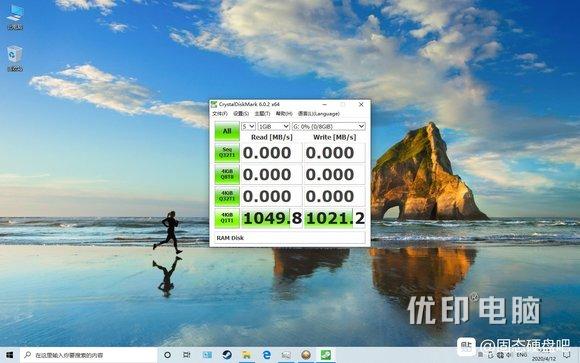580x363 pixels.
Task: Open File Explorer from the taskbar
Action: coord(246,355)
